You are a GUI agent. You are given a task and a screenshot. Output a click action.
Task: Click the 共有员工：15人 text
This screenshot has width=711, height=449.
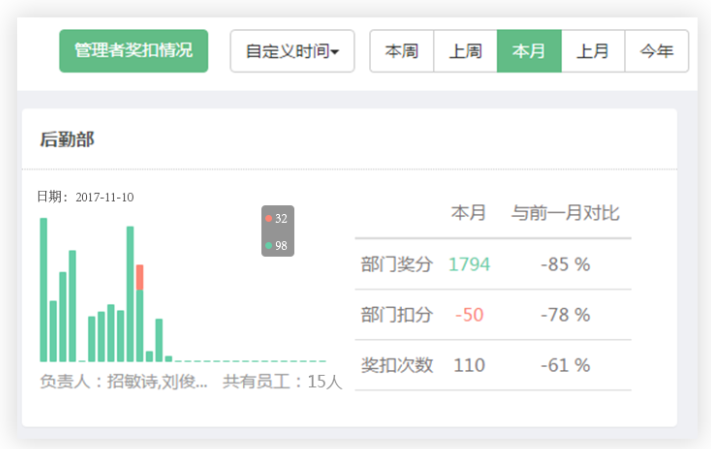pyautogui.click(x=282, y=381)
